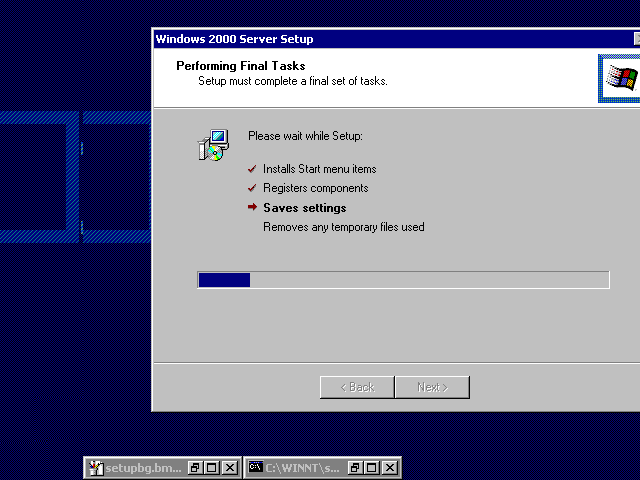The height and width of the screenshot is (480, 640).
Task: Click the Windows logo in setup header
Action: tap(620, 78)
